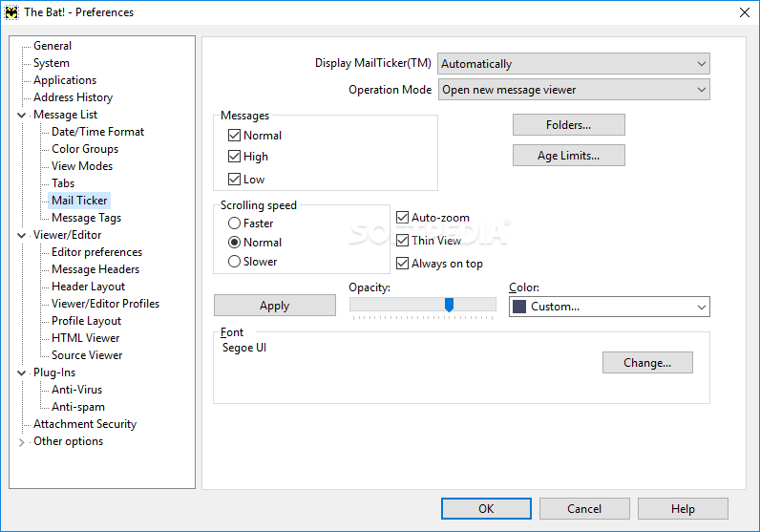This screenshot has height=532, width=760.
Task: Disable the Auto-zoom option
Action: click(402, 218)
